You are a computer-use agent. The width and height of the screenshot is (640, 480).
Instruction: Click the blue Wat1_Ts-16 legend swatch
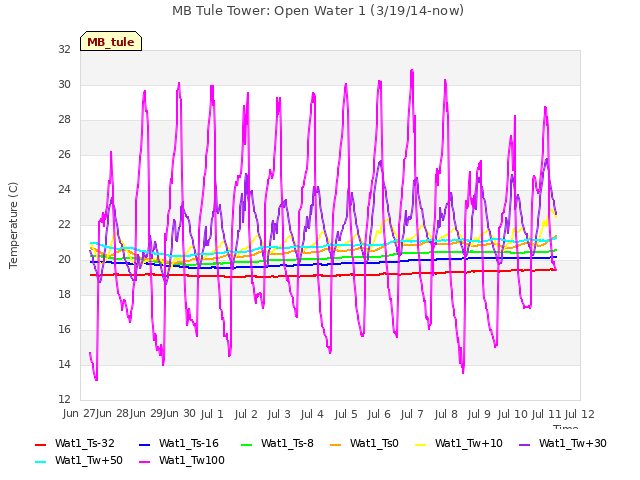(145, 444)
